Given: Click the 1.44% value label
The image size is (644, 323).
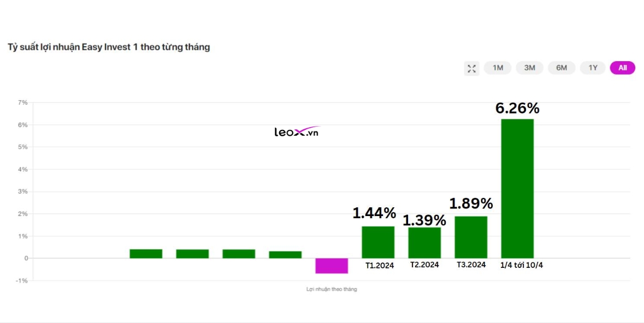Looking at the screenshot, I should [x=374, y=213].
